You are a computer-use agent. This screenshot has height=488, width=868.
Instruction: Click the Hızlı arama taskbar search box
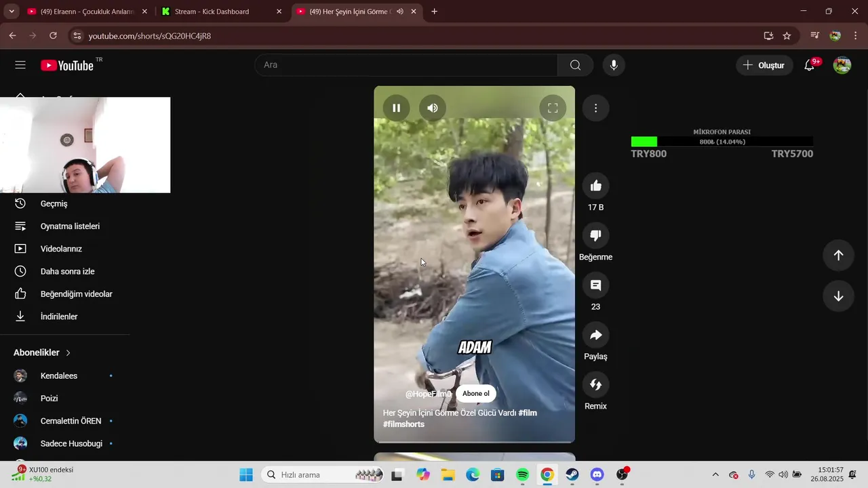pyautogui.click(x=323, y=474)
